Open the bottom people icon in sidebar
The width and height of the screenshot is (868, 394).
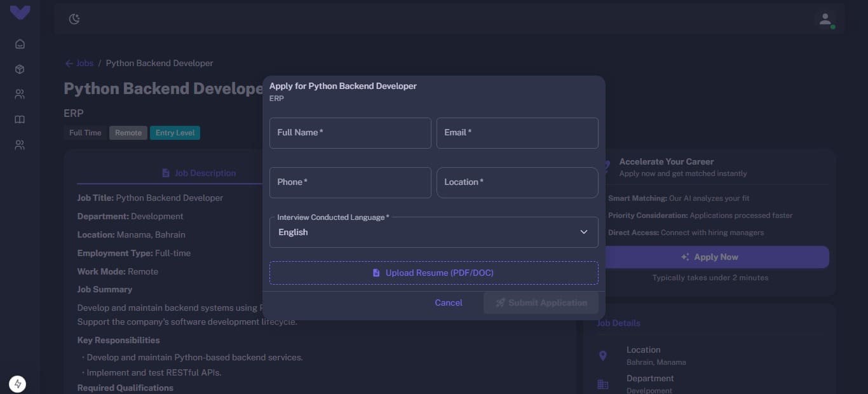point(20,145)
